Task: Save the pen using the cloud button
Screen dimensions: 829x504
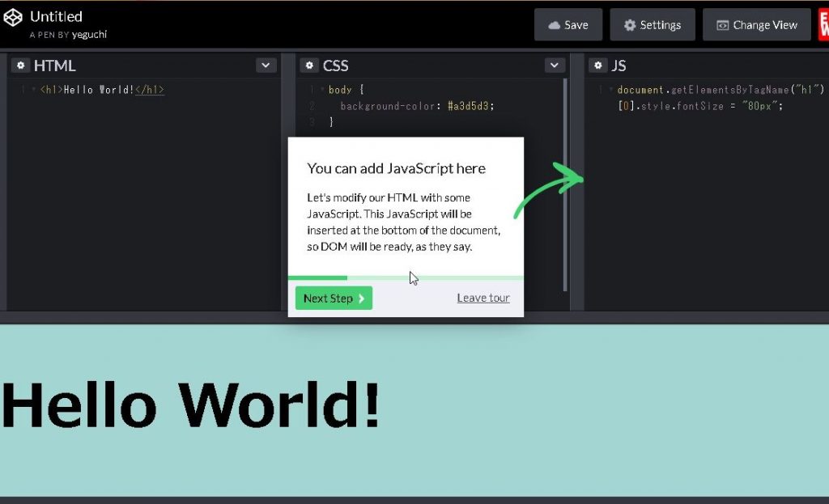Action: 568,25
